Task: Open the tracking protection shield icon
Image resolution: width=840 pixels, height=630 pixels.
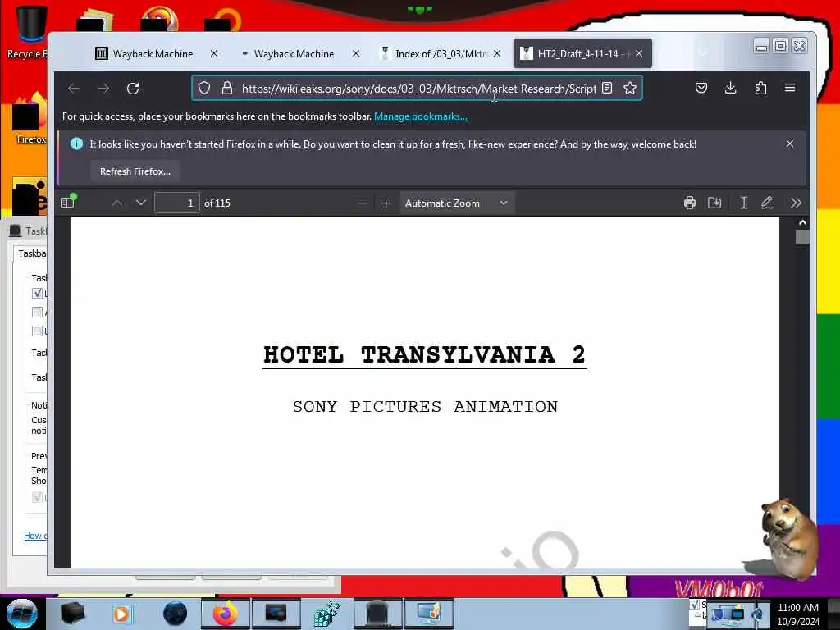Action: [x=204, y=88]
